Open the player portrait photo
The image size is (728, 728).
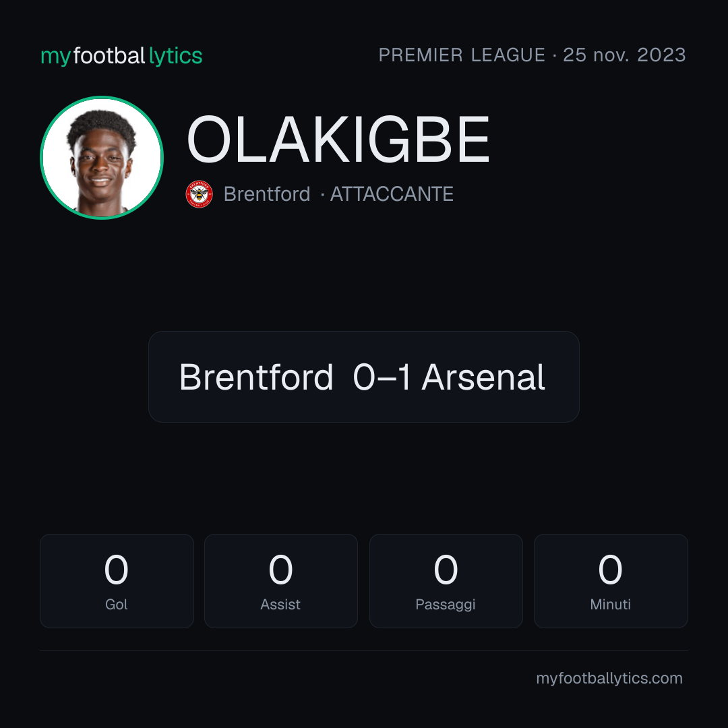click(102, 158)
